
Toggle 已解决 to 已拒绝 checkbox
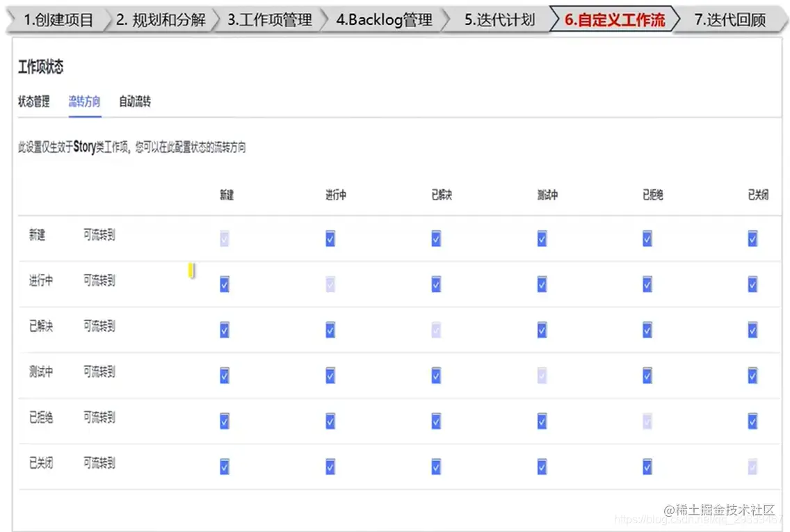(x=647, y=330)
